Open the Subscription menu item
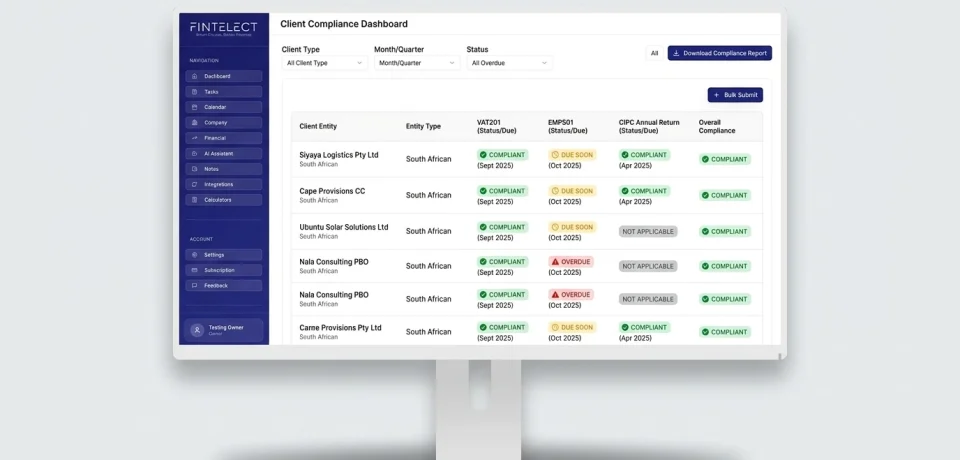960x460 pixels. click(x=224, y=270)
